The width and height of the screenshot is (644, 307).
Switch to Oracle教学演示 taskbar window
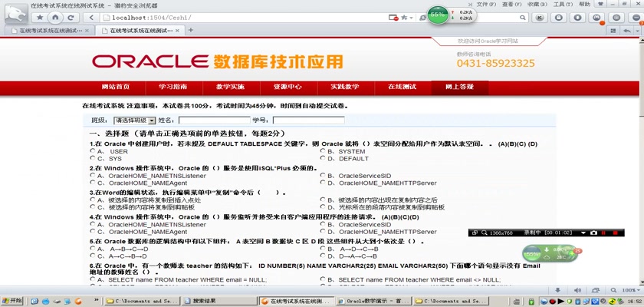373,301
